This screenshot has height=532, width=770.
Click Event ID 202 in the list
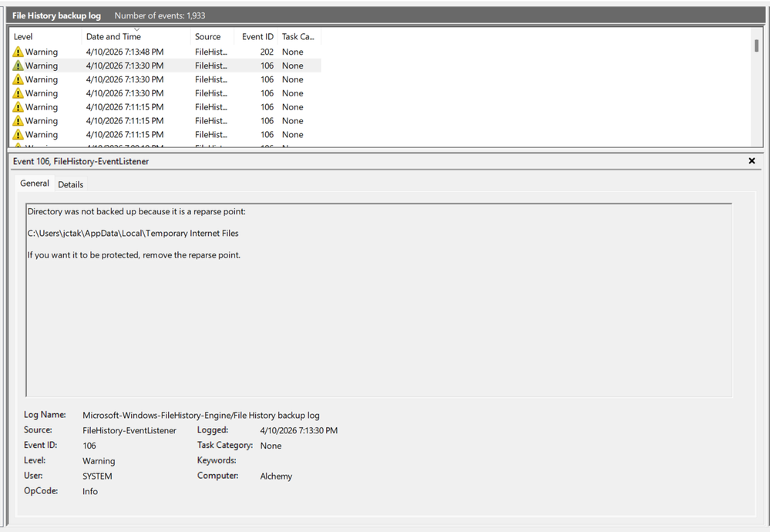(x=267, y=52)
